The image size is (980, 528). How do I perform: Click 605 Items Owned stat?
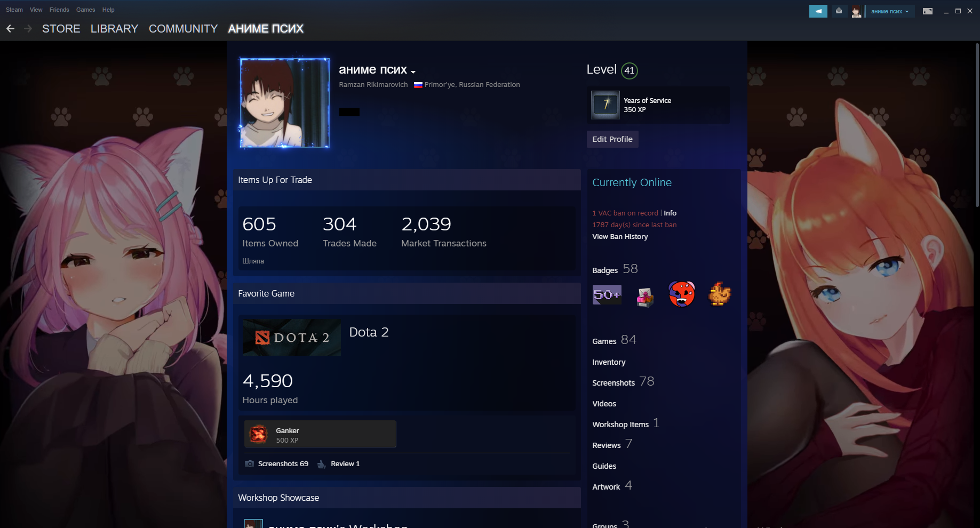(x=270, y=231)
